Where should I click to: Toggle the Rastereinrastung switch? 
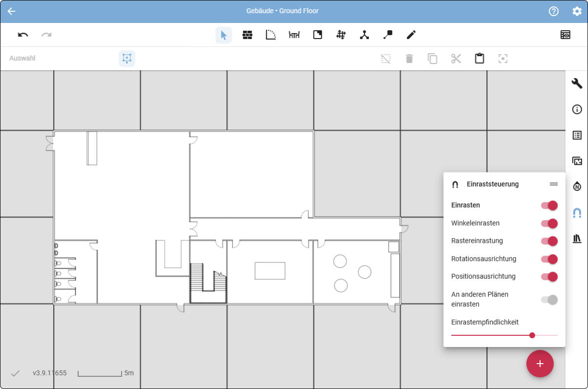(x=549, y=241)
